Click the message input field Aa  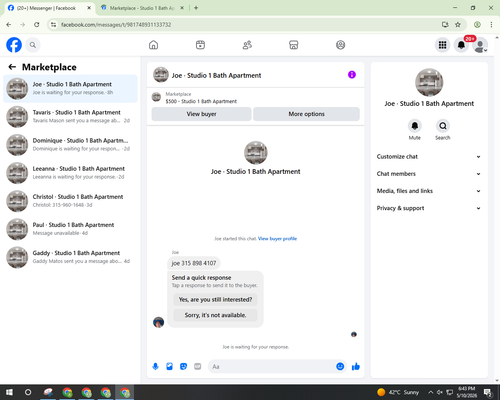coord(272,367)
